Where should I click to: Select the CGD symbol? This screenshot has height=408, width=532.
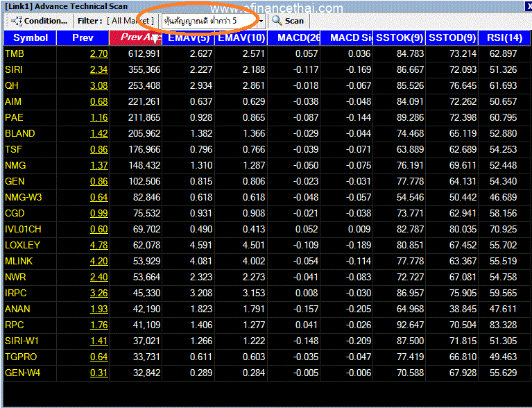(15, 213)
